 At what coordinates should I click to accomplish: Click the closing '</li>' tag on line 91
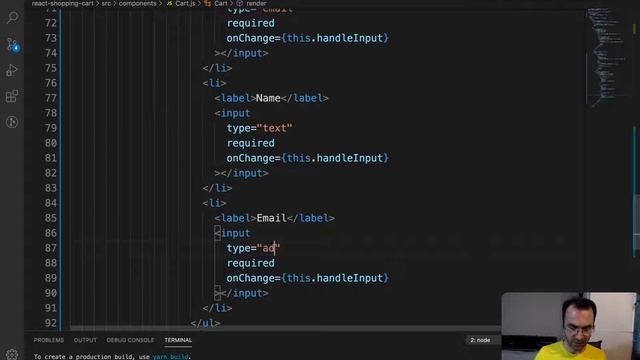[217, 308]
